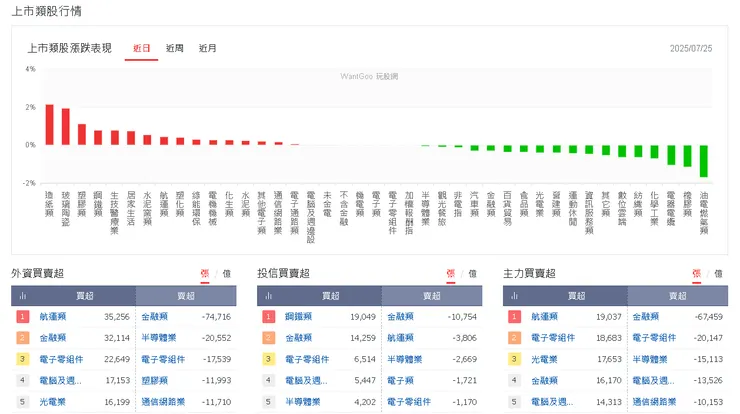Click 買超 column header in 外資 table
The width and height of the screenshot is (740, 414).
point(85,296)
